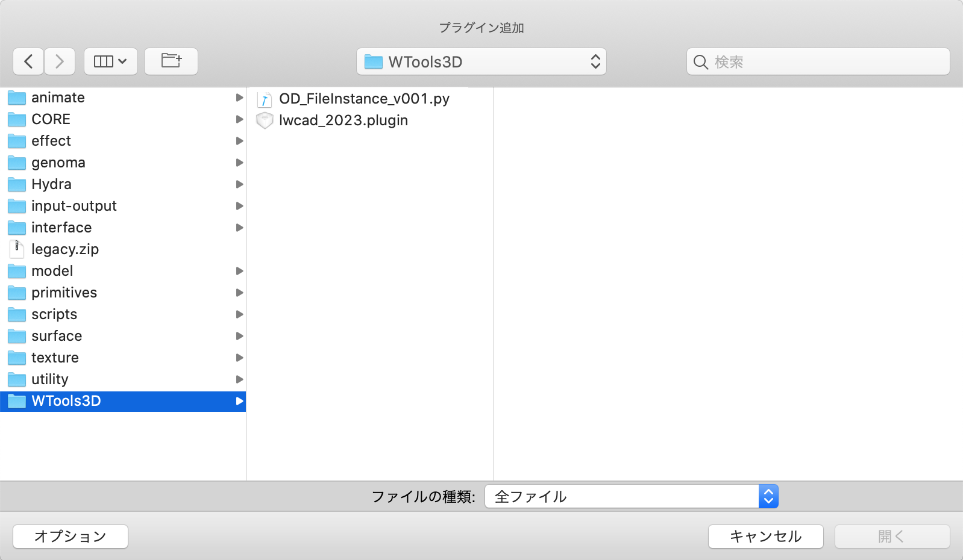Screen dimensions: 963x560
Task: Expand the animate folder arrow
Action: point(239,98)
